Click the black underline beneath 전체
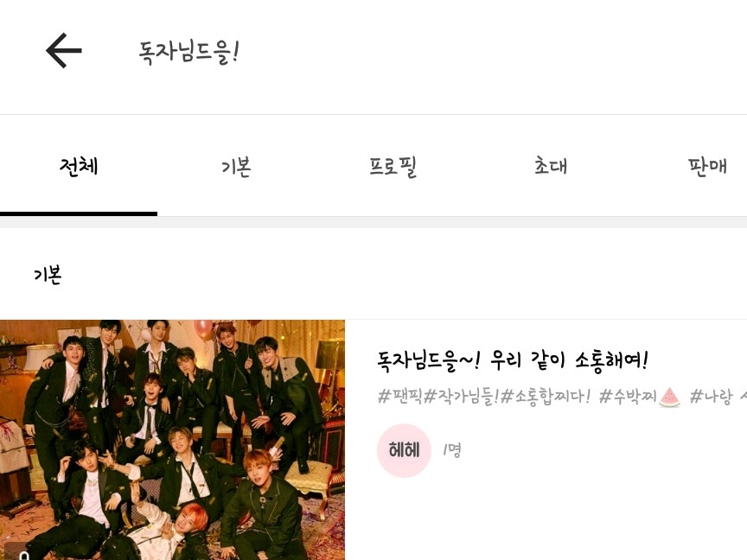The height and width of the screenshot is (560, 747). (x=79, y=213)
